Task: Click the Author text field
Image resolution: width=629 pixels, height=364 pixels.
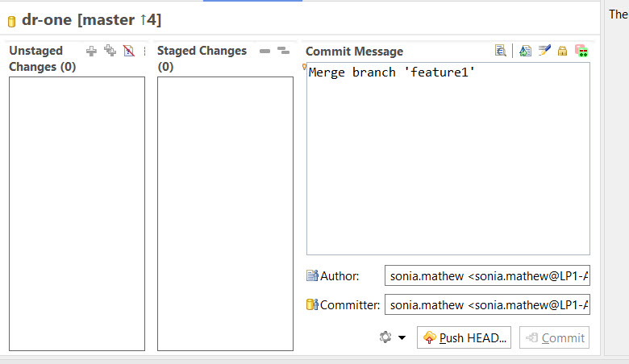Action: pos(487,275)
